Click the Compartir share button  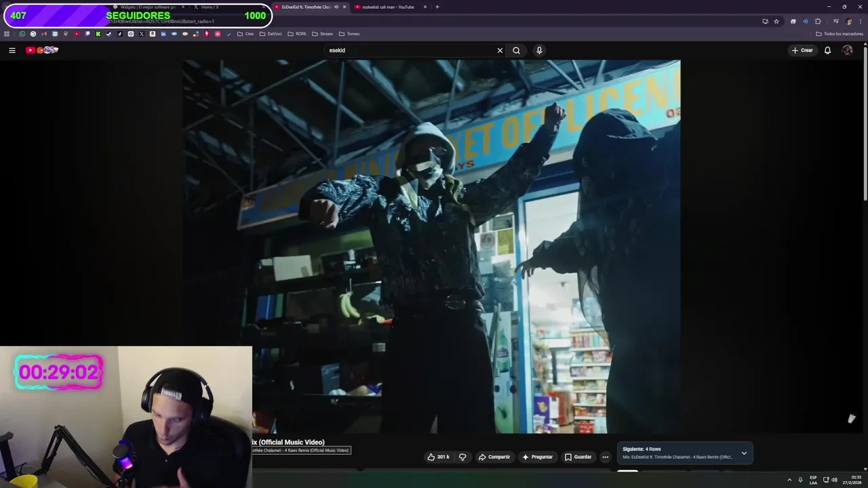(x=494, y=457)
